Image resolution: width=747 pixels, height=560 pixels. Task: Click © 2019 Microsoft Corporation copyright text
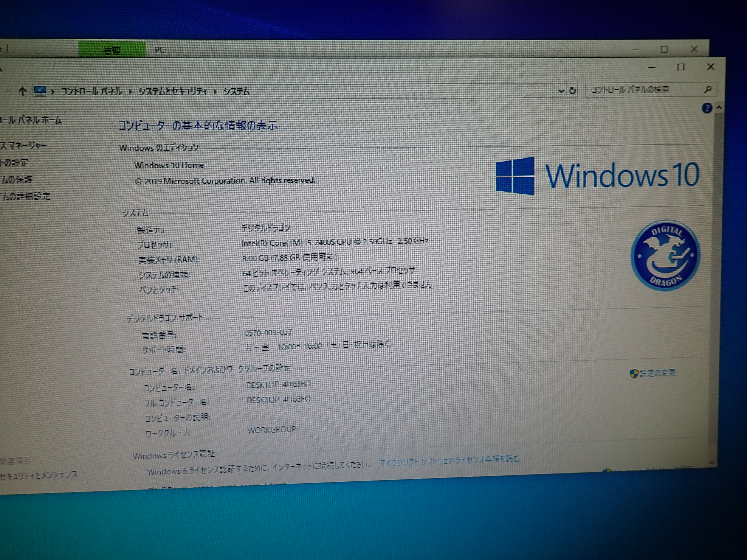(225, 181)
